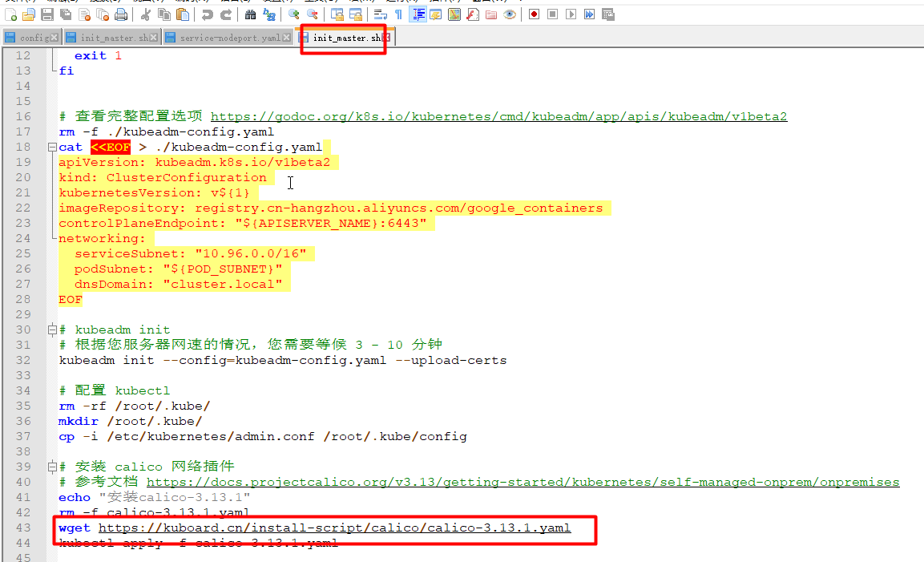Click the closing EOF on line 28

pyautogui.click(x=71, y=300)
